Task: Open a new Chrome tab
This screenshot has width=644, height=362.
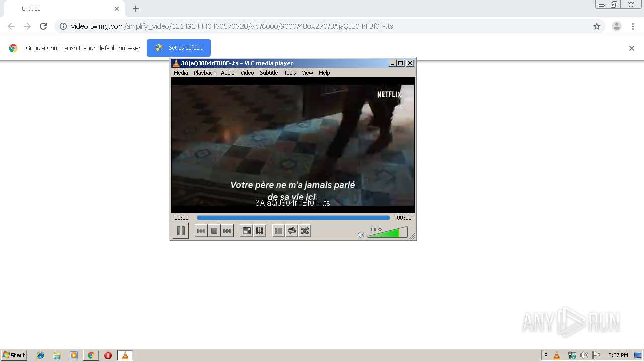Action: (x=136, y=9)
